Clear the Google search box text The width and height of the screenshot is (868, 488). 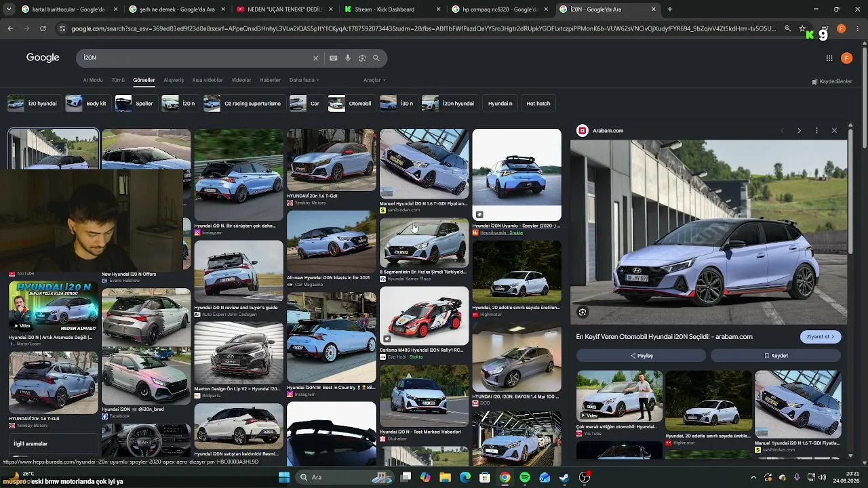[315, 58]
